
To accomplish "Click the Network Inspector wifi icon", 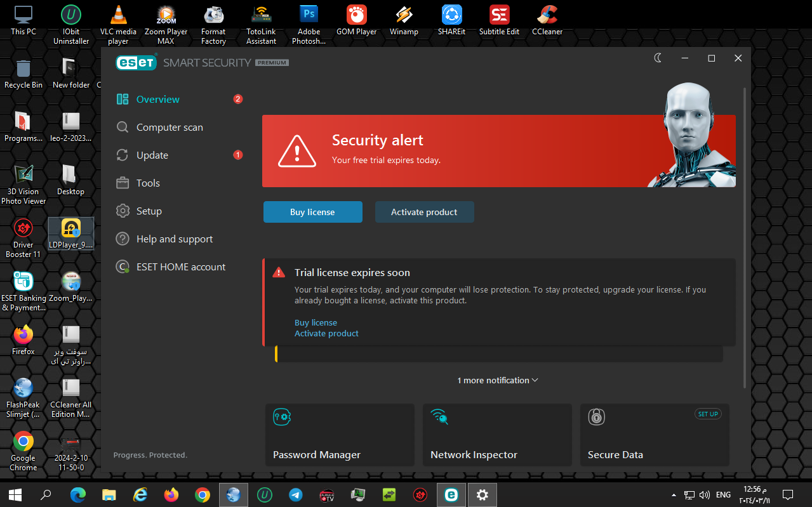I will 439,416.
